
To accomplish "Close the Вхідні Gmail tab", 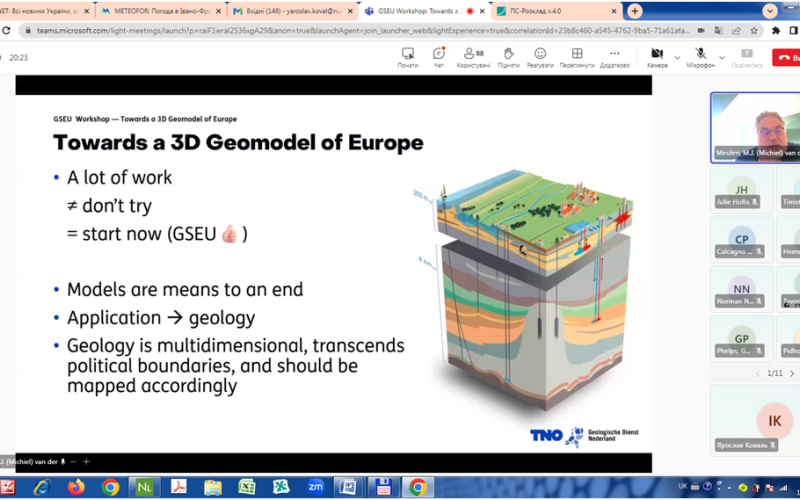I will [x=350, y=11].
